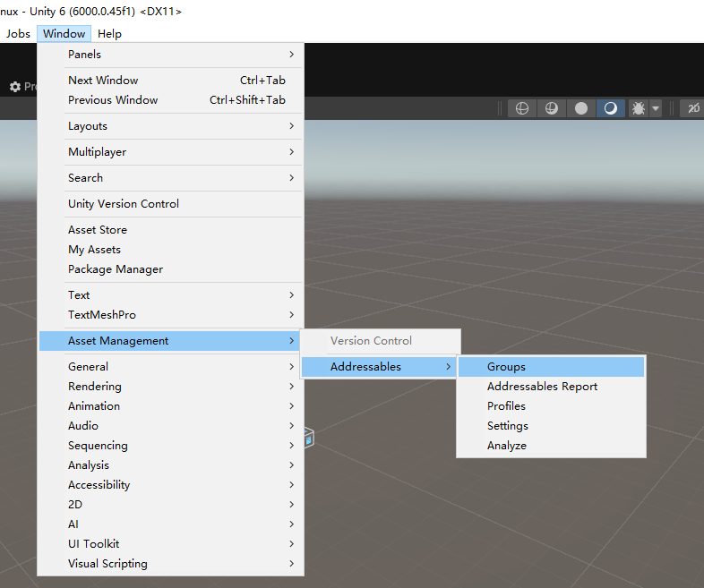Open Addressables Profiles
Viewport: 704px width, 588px height.
(552, 406)
